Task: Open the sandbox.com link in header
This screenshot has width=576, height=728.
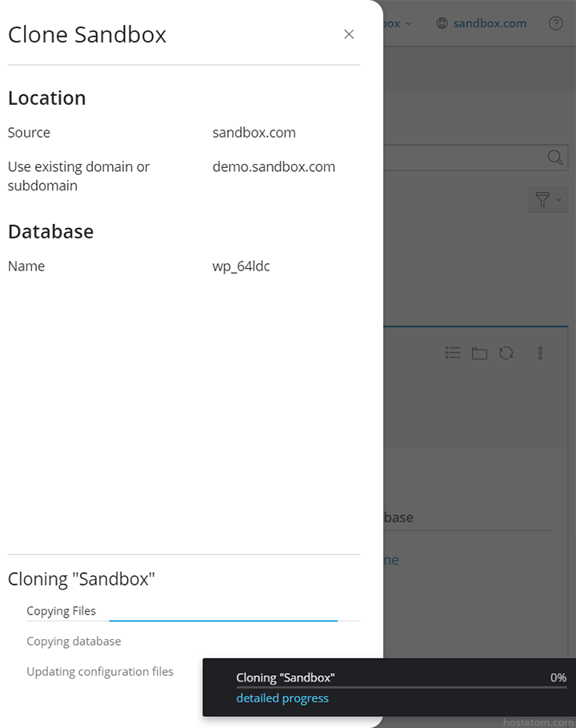Action: (490, 23)
